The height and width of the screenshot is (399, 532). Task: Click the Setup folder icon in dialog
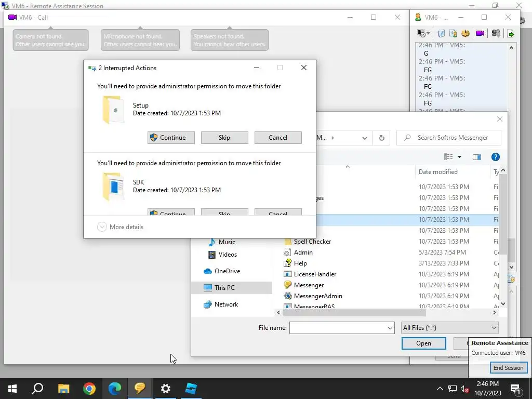[x=113, y=110]
